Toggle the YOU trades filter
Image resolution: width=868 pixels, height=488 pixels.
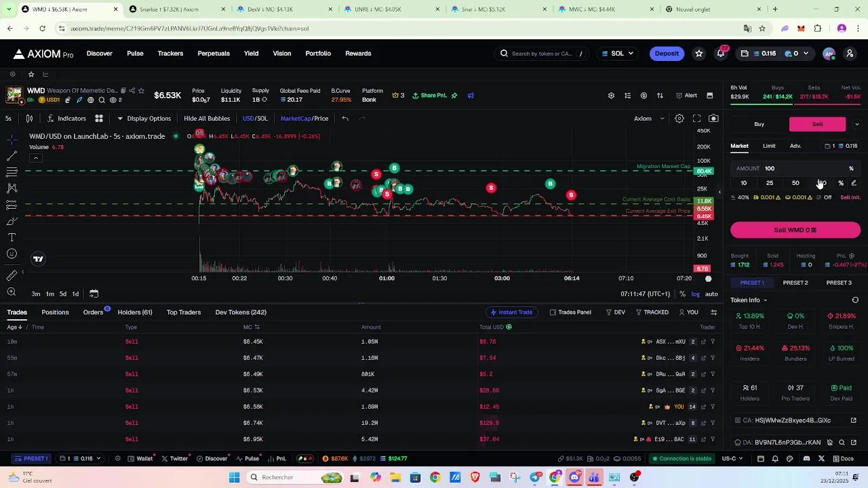coord(688,312)
